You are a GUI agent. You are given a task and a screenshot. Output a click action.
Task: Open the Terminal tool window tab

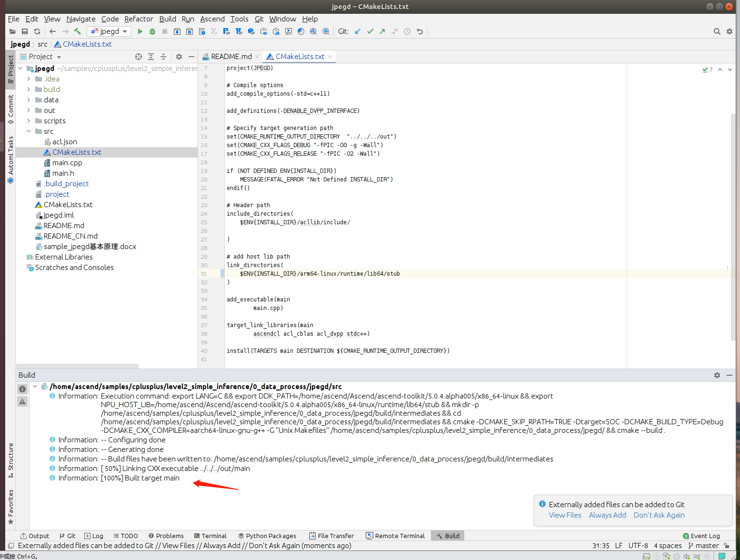pos(210,536)
